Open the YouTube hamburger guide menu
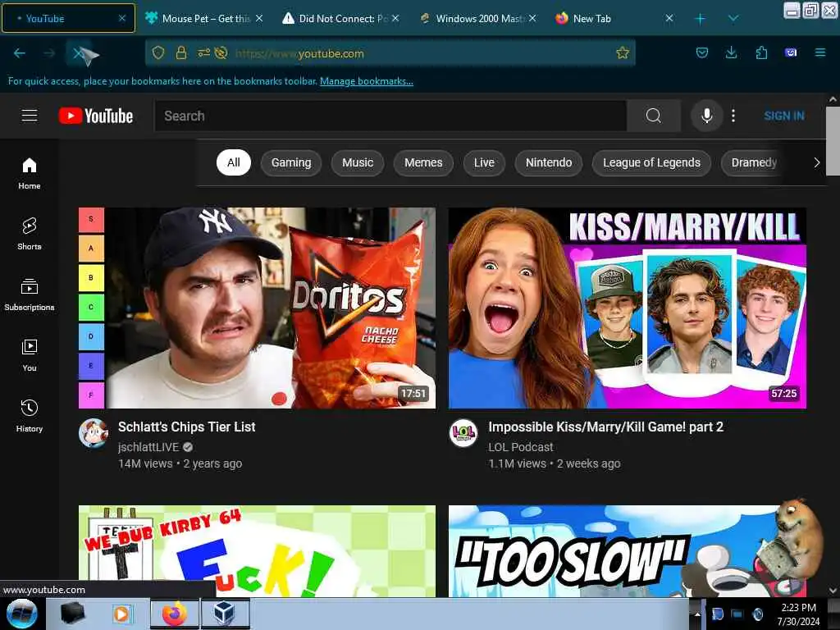This screenshot has width=840, height=630. [x=30, y=116]
